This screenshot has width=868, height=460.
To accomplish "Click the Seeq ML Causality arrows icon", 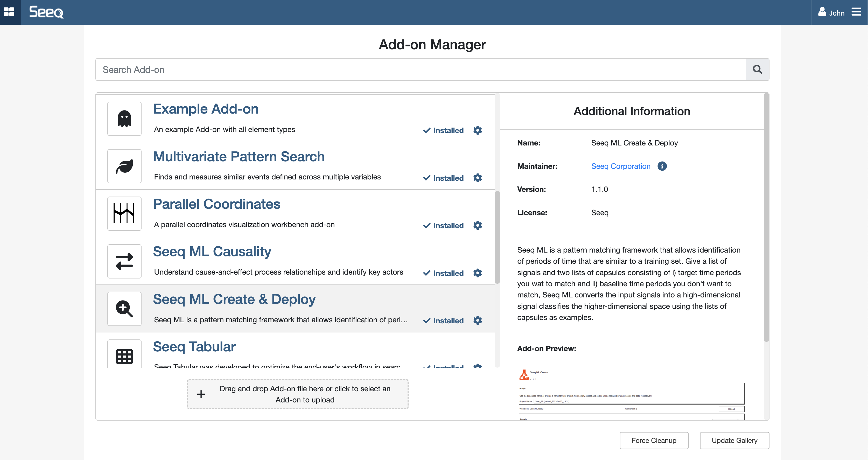I will (x=124, y=261).
